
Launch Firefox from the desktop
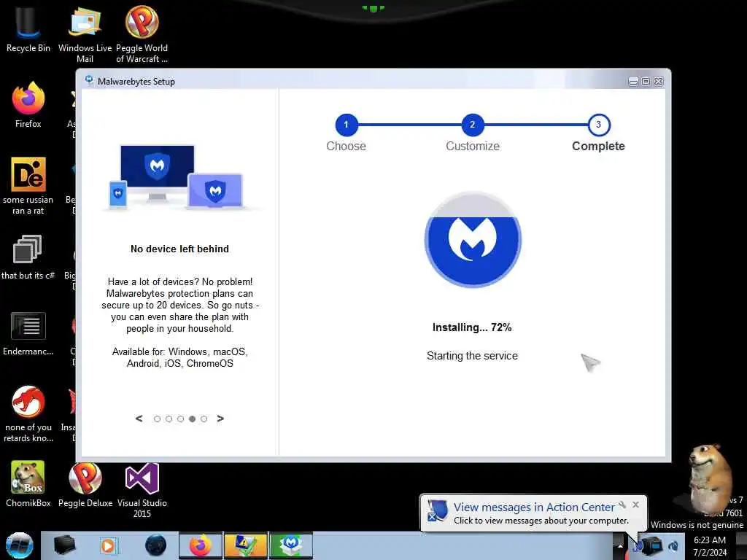tap(28, 105)
